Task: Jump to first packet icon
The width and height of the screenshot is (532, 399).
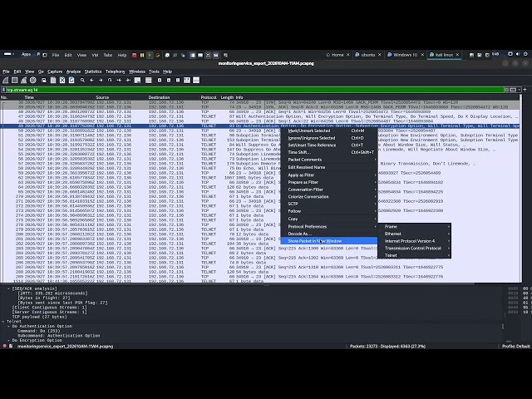Action: 119,81
